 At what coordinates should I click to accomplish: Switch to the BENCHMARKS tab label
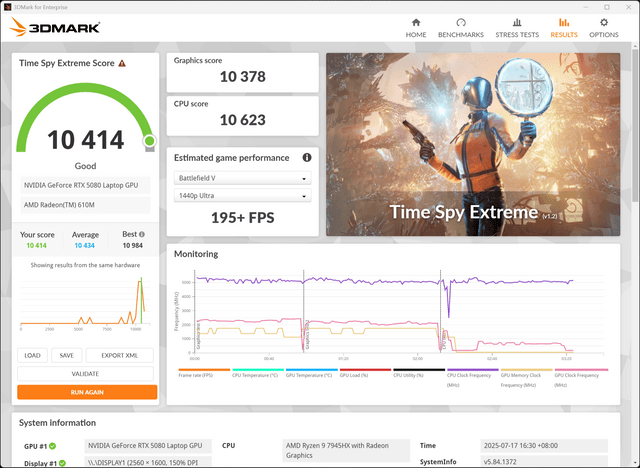(461, 35)
